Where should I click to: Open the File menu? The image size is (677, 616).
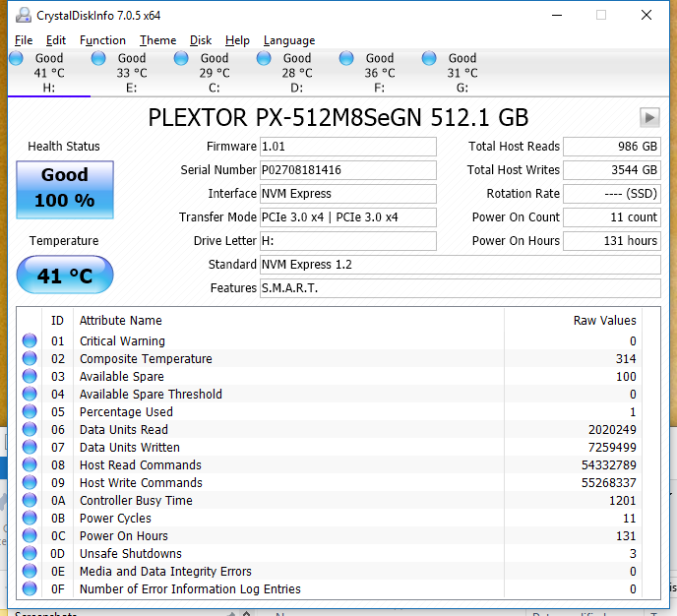pos(24,40)
